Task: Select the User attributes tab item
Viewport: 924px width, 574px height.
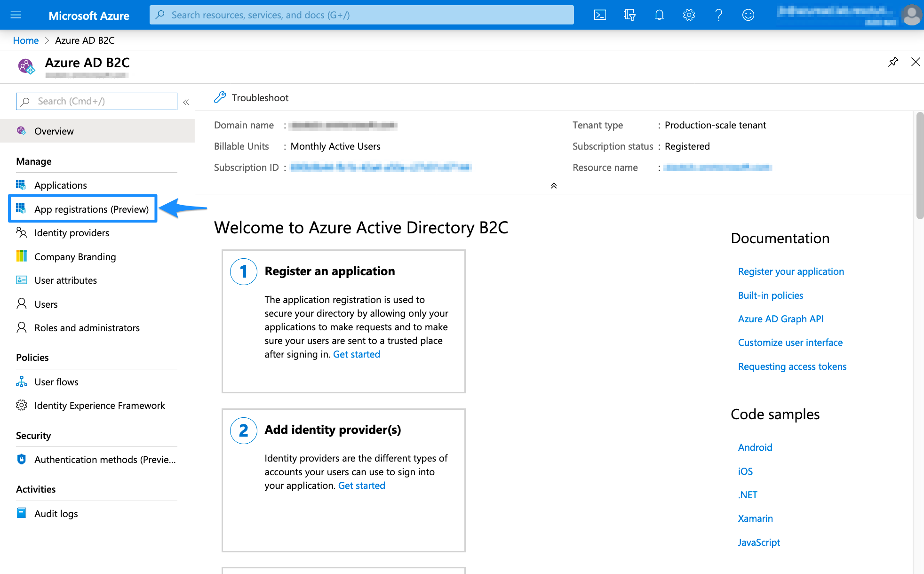Action: point(65,280)
